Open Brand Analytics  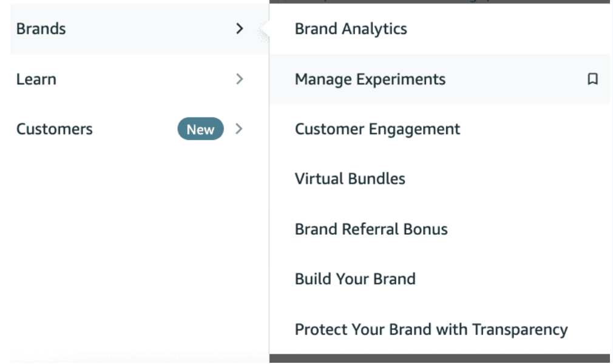click(x=351, y=29)
